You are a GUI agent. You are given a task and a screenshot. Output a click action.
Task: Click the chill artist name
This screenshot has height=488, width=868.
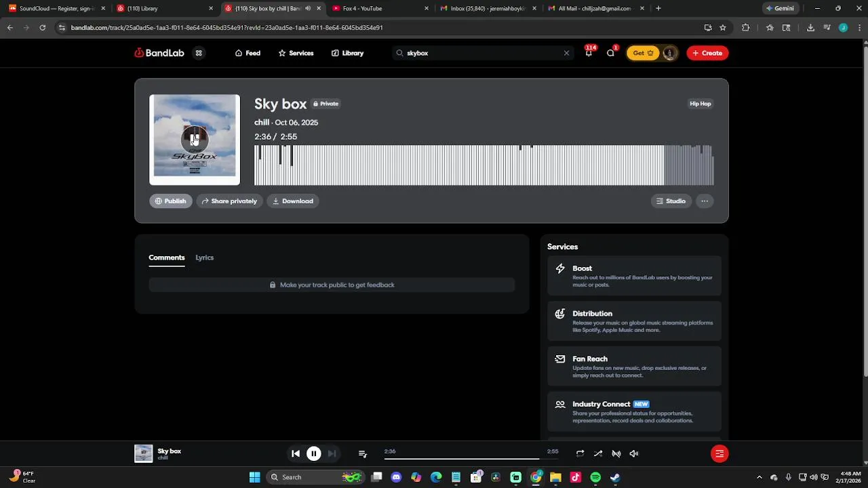click(x=262, y=123)
